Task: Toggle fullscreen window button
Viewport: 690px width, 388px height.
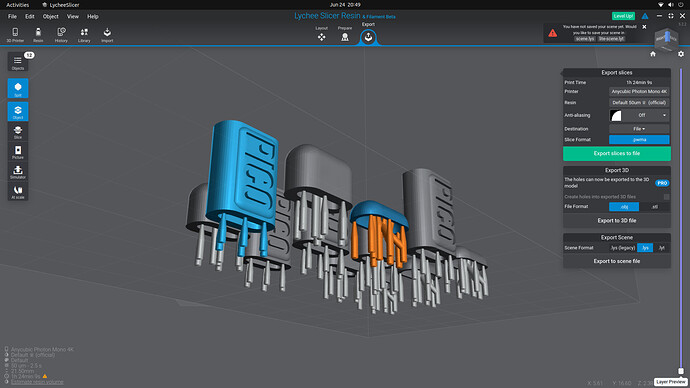Action: (x=671, y=16)
